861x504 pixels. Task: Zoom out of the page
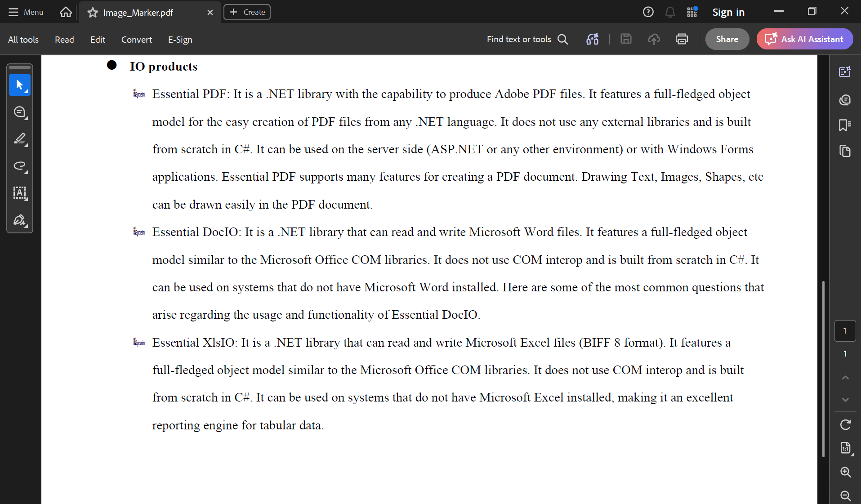pos(845,495)
